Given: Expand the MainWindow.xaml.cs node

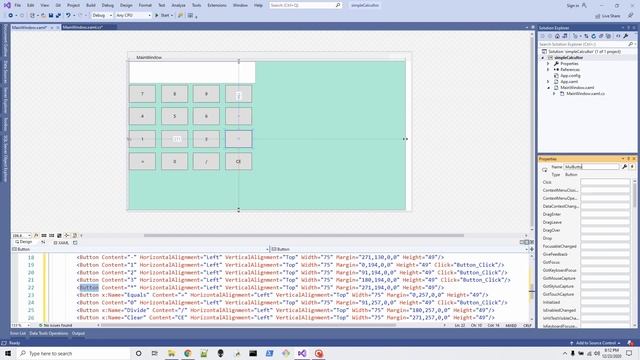Looking at the screenshot, I should pos(554,93).
